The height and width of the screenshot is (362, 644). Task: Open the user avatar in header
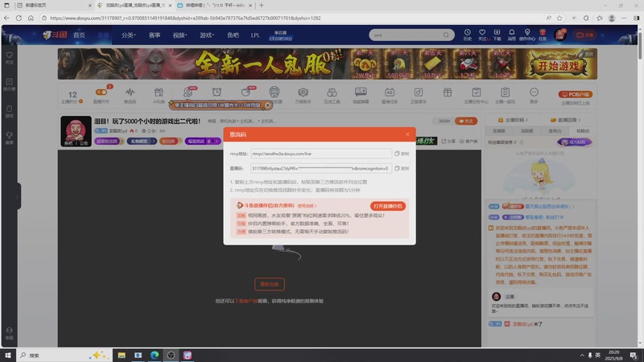559,35
